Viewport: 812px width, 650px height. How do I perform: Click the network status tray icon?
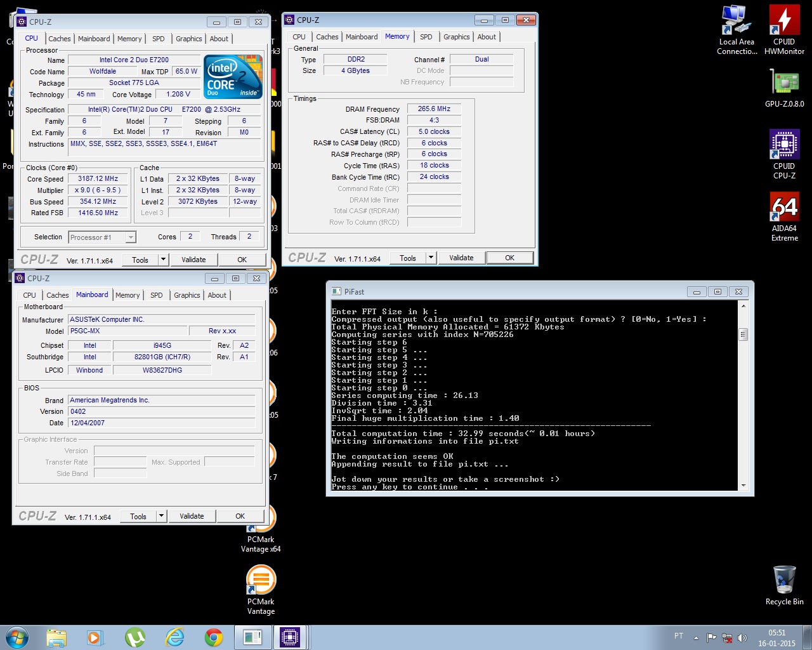click(x=727, y=637)
